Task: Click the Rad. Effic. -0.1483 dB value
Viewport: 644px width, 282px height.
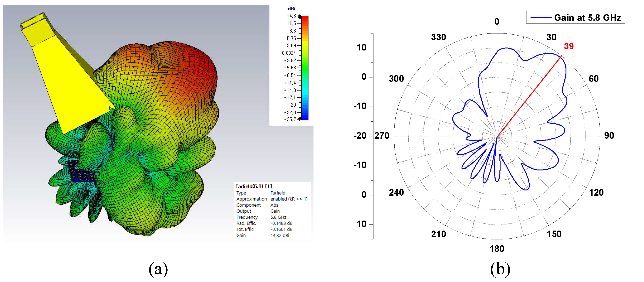Action: click(x=281, y=223)
